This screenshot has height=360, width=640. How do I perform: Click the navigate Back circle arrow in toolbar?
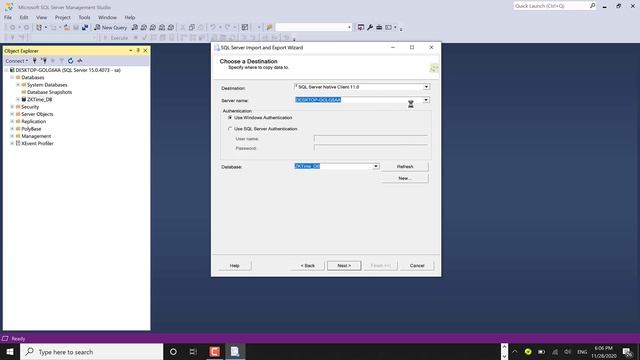[x=13, y=27]
